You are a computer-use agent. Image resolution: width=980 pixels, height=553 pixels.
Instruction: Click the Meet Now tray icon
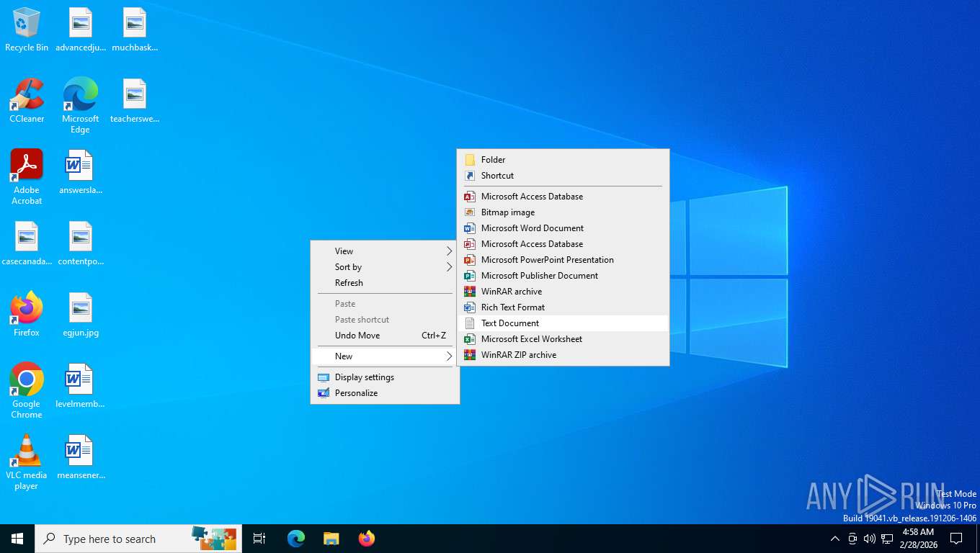point(852,539)
